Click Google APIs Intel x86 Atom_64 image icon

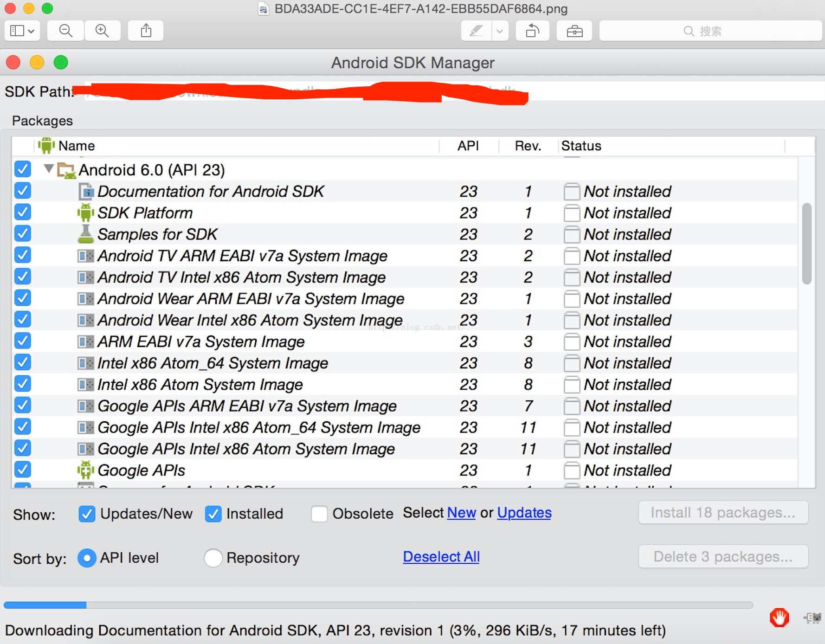pyautogui.click(x=86, y=428)
